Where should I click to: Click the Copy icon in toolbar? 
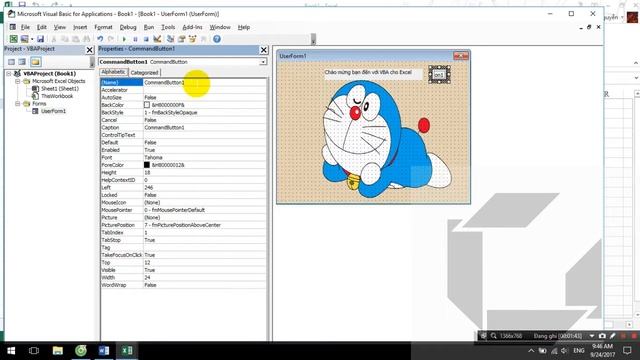[64, 39]
